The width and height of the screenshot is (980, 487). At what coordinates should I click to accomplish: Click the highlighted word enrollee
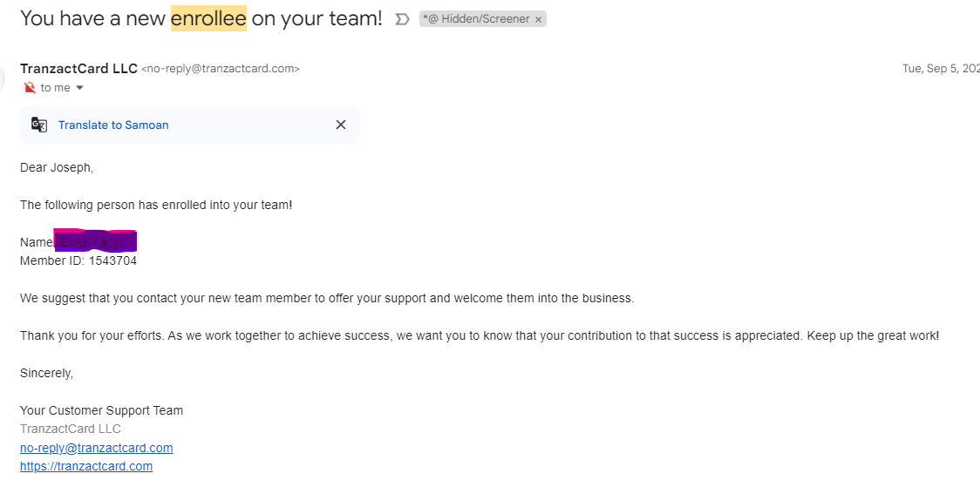pyautogui.click(x=208, y=19)
